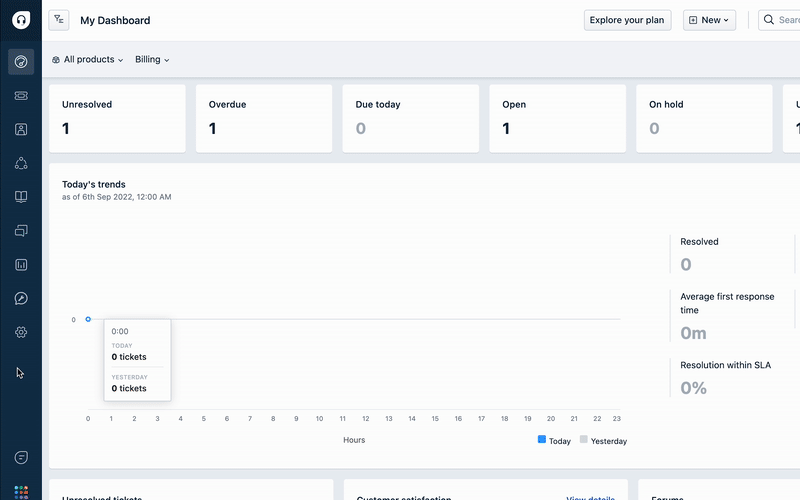
Task: Click Resolution within SLA 0% value
Action: 693,388
